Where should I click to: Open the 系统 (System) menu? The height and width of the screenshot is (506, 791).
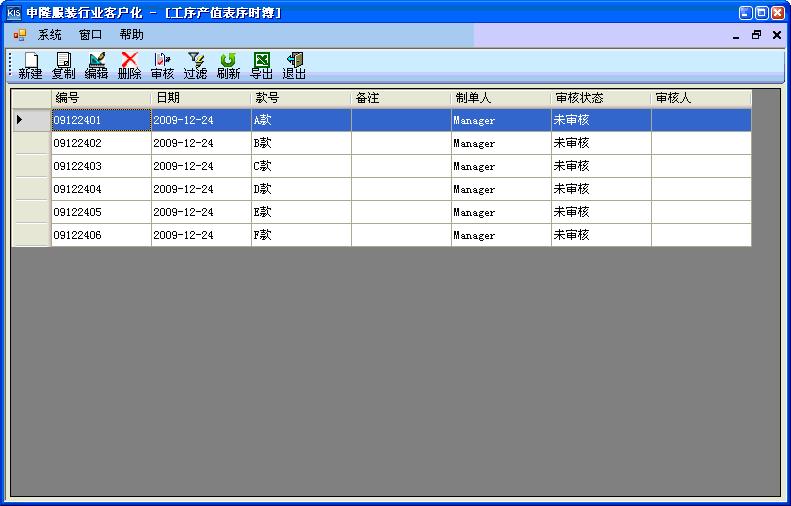(x=49, y=35)
